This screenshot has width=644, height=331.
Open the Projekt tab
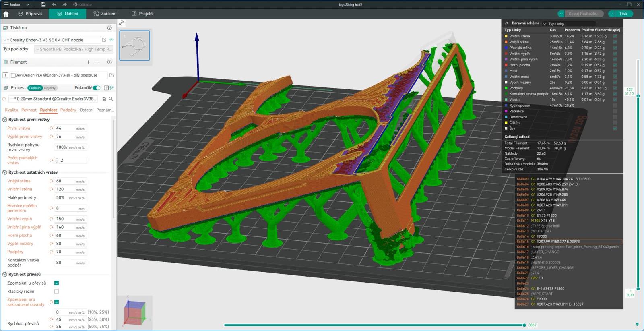click(x=142, y=14)
